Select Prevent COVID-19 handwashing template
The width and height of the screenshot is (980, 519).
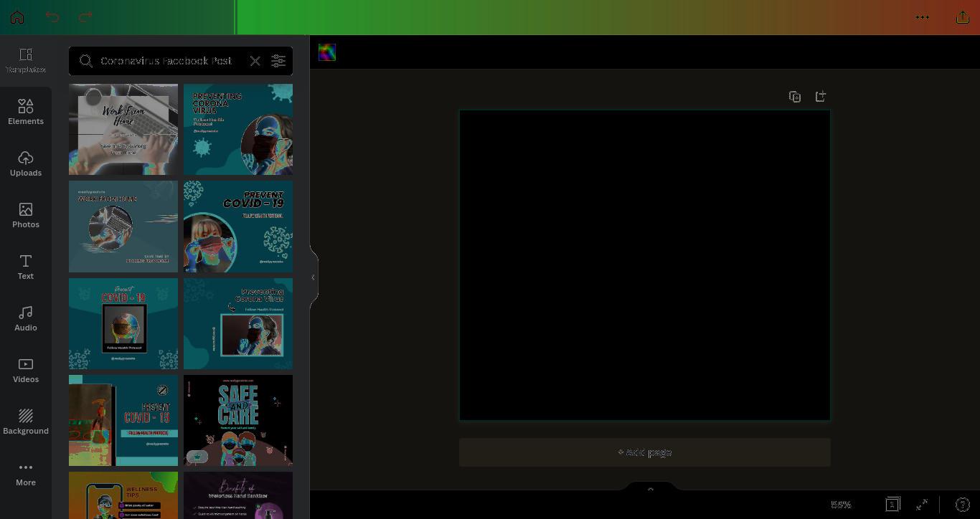tap(123, 420)
